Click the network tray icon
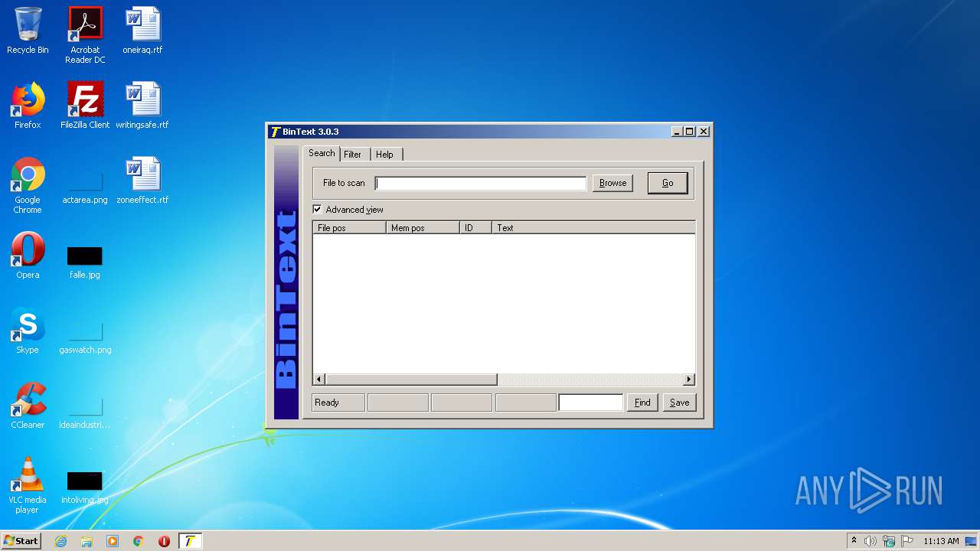Viewport: 980px width, 551px height. (889, 541)
